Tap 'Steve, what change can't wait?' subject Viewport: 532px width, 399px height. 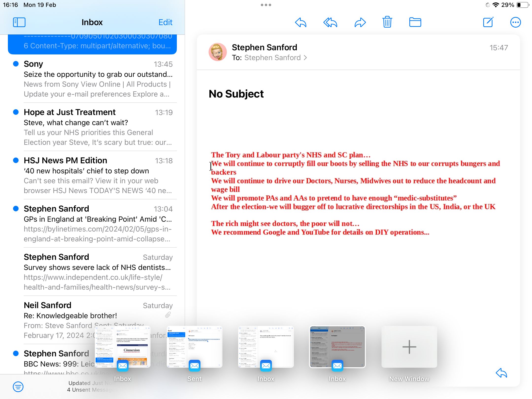click(76, 123)
